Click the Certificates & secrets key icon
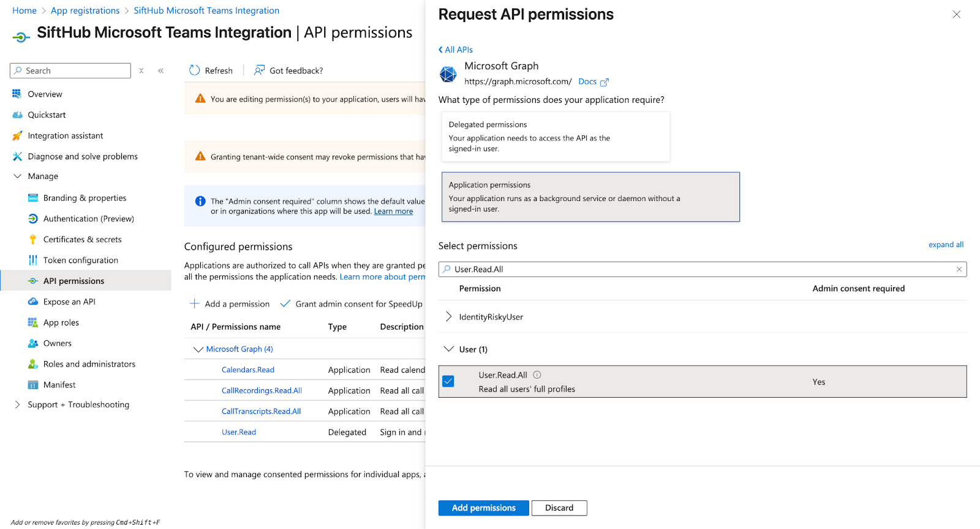Image resolution: width=980 pixels, height=529 pixels. 33,240
